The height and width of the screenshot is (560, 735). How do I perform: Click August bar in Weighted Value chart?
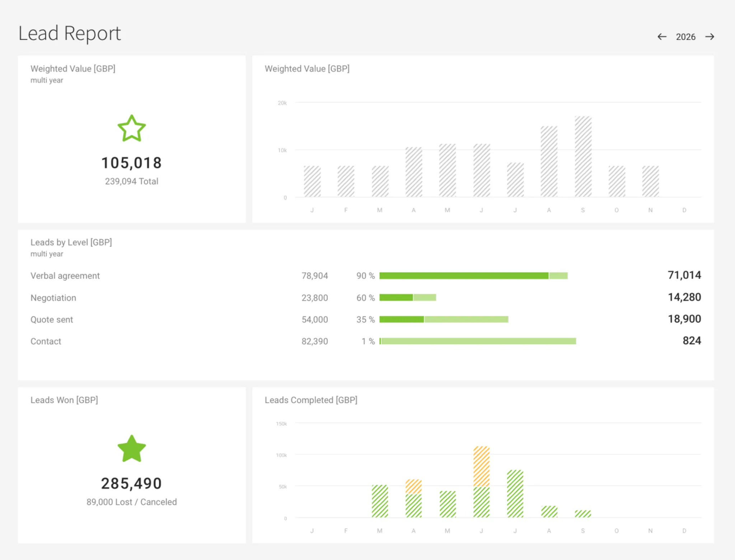pos(549,161)
